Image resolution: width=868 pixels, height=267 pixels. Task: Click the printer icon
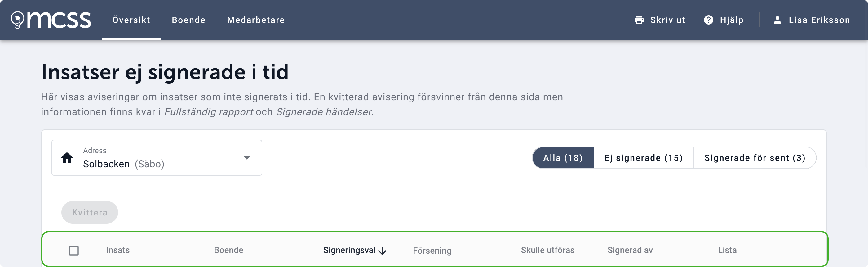[x=639, y=20]
